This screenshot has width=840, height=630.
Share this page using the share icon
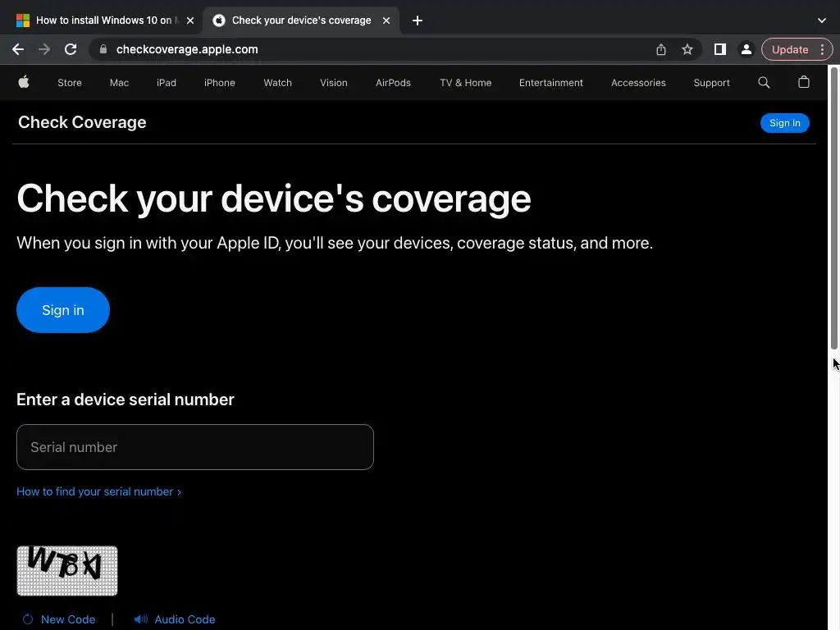661,49
